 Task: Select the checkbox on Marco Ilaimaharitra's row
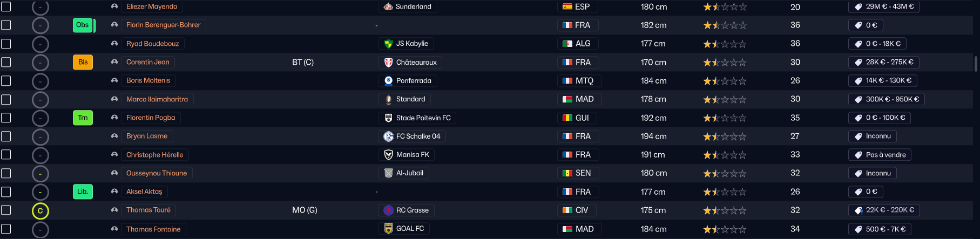[x=6, y=99]
